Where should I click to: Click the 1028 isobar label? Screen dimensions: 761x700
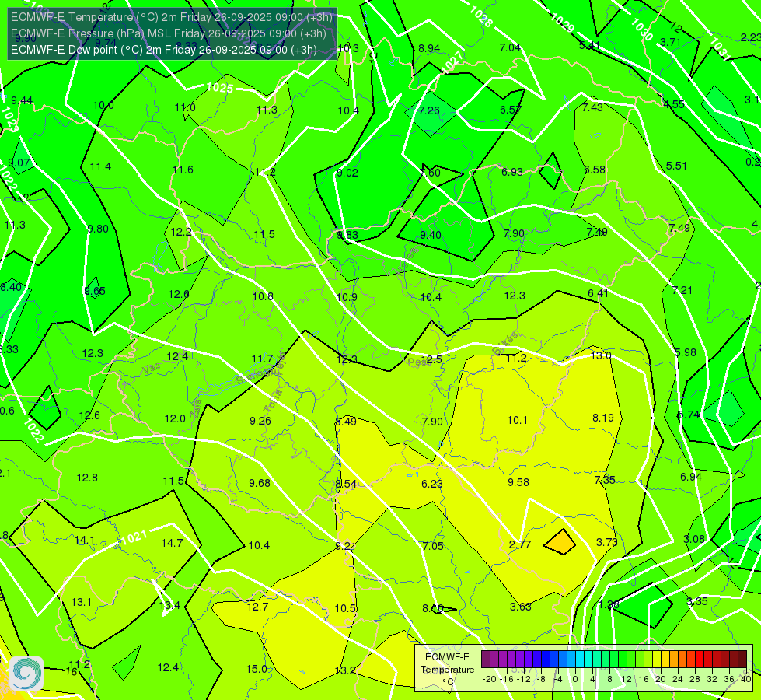[481, 17]
